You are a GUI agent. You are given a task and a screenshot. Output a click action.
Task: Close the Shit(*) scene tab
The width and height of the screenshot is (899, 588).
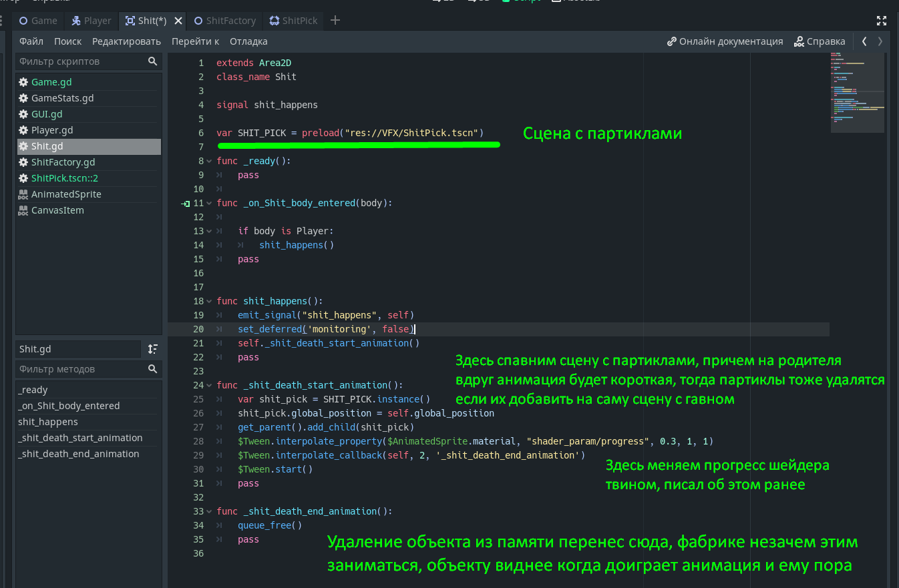coord(178,21)
